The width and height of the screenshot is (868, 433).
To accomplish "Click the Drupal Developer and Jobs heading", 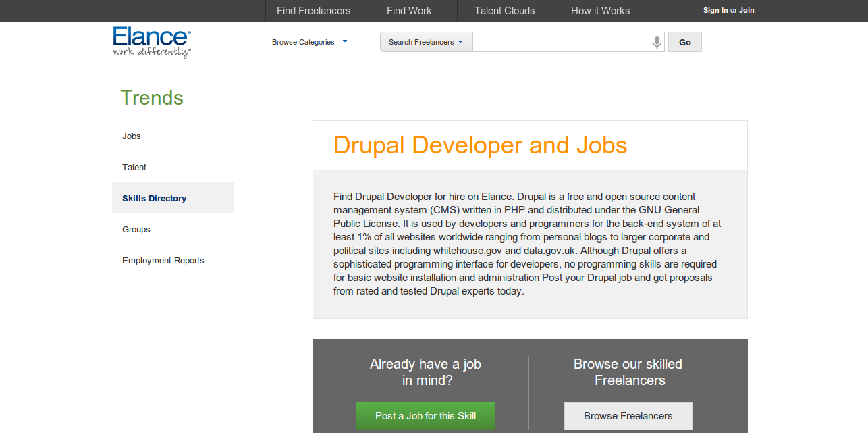I will (x=480, y=145).
